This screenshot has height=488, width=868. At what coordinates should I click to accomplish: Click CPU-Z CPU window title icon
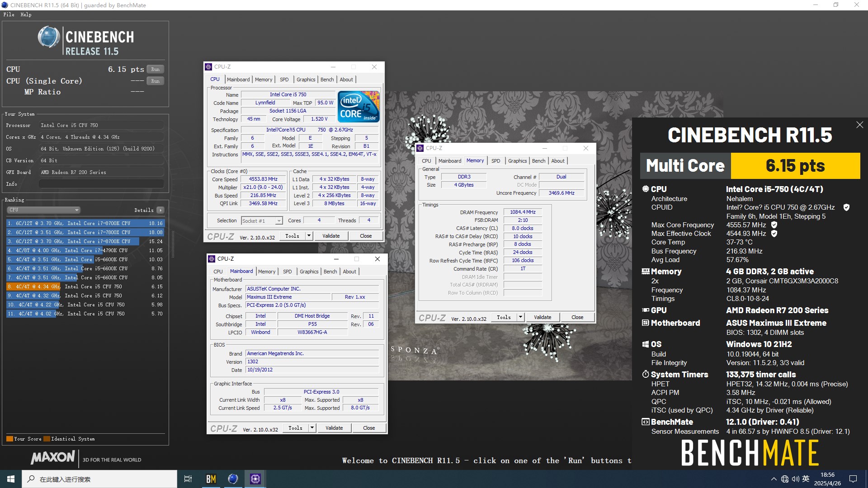coord(208,67)
